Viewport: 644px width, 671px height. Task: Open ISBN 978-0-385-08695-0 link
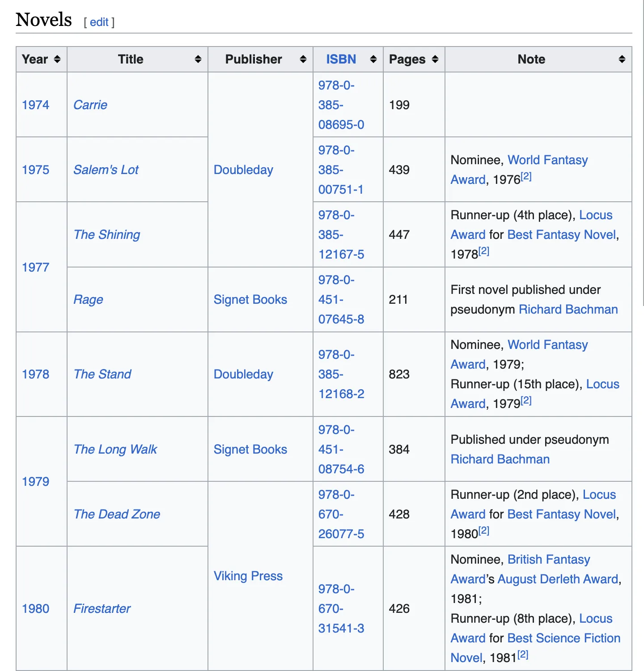(341, 105)
